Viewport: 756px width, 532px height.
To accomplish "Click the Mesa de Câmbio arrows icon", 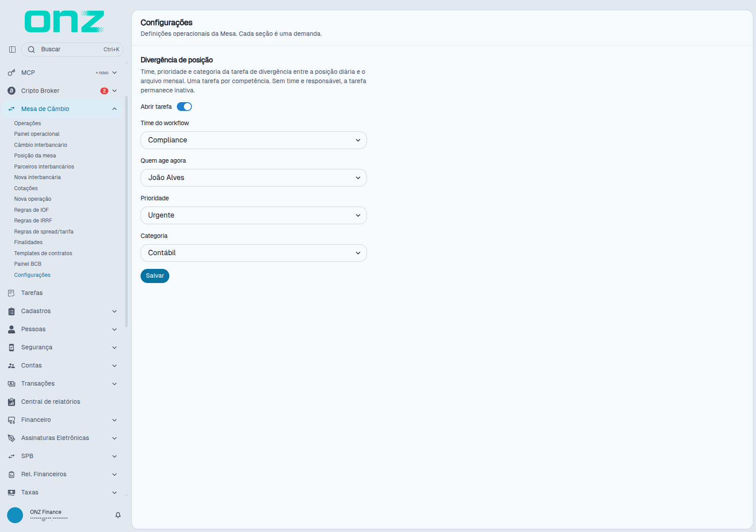I will click(11, 109).
